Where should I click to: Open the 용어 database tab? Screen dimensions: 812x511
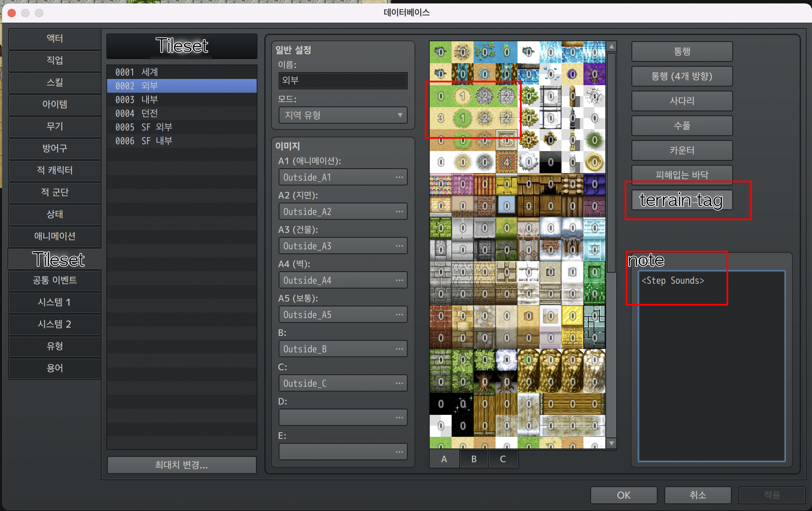55,368
